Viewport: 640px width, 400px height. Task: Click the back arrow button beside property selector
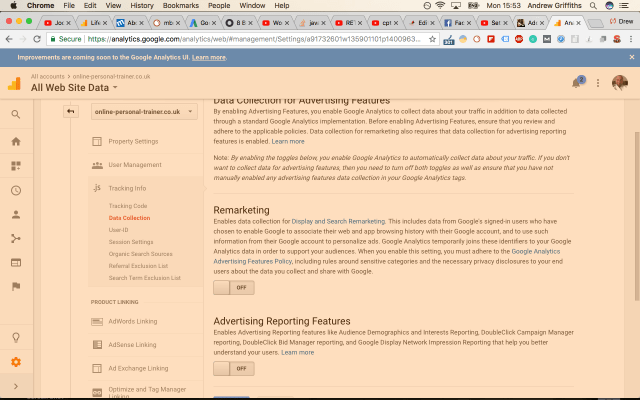tap(71, 111)
